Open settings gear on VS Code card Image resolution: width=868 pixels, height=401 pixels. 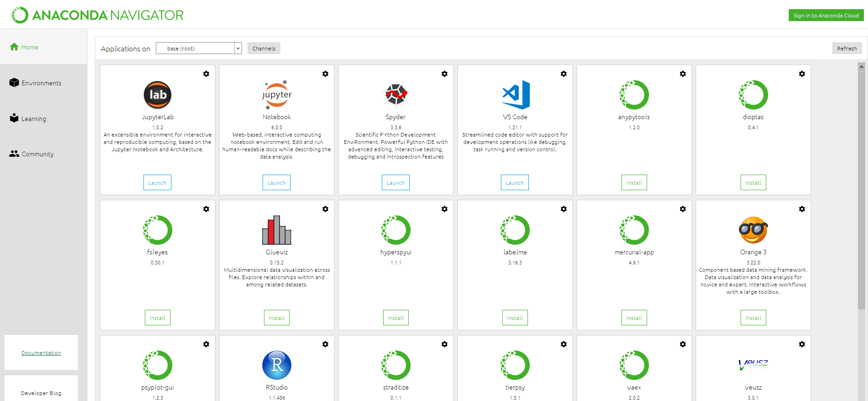564,74
